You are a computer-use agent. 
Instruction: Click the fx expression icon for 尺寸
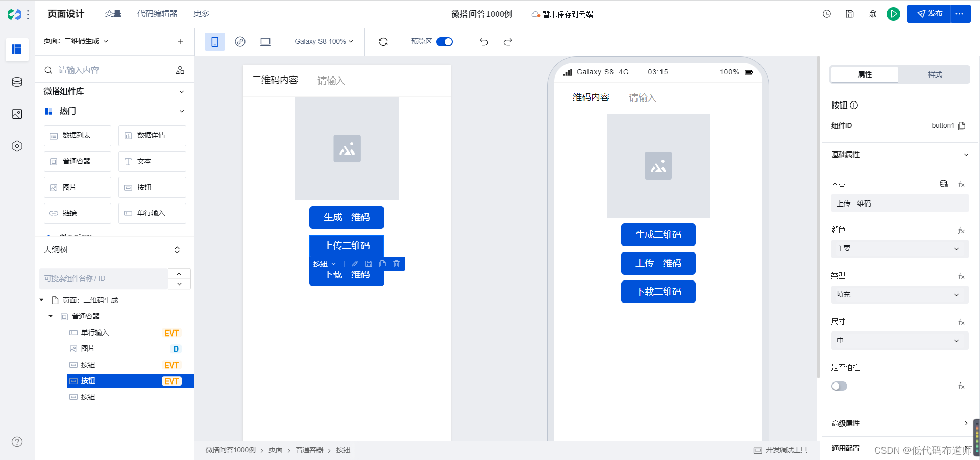coord(961,322)
